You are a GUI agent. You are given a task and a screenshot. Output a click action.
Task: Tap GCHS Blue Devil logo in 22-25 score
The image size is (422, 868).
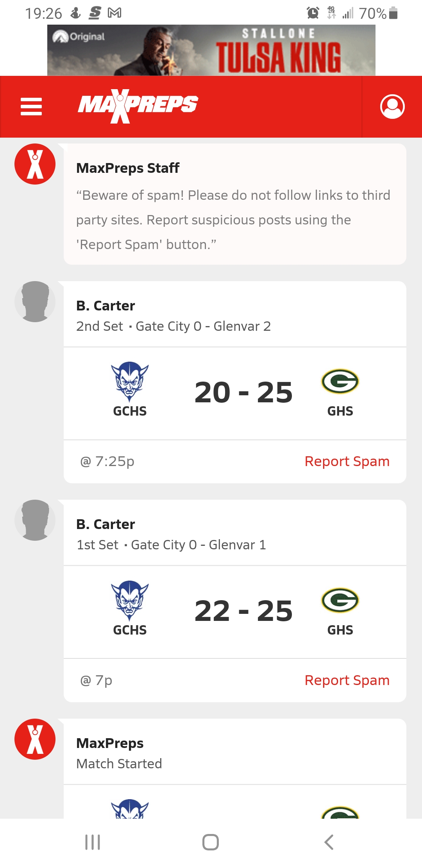[129, 601]
